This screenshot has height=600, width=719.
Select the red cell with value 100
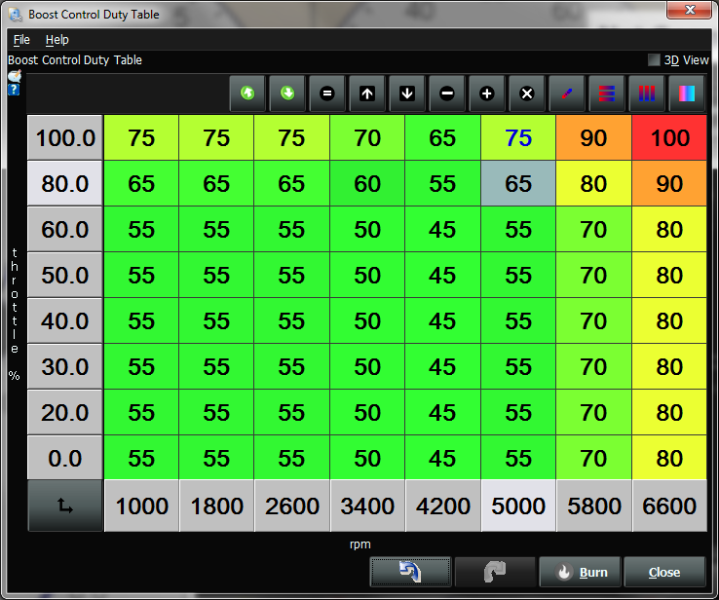(x=669, y=138)
